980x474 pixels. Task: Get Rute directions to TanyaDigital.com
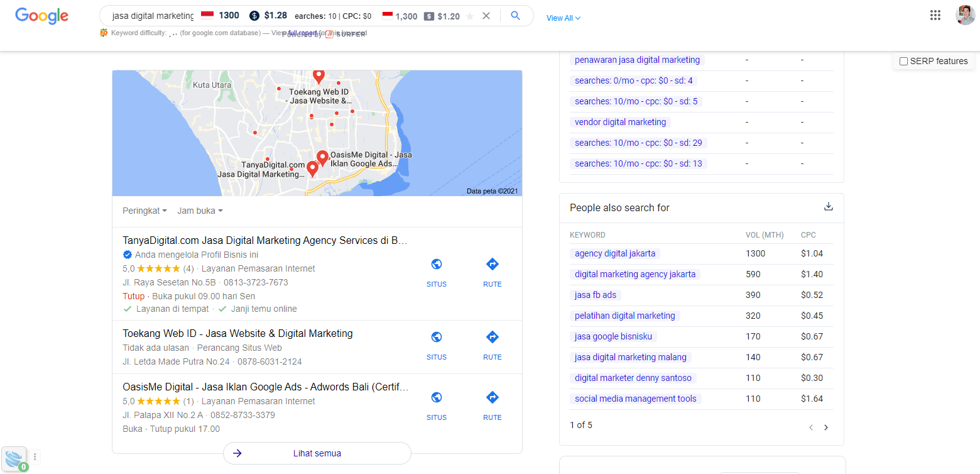tap(493, 272)
